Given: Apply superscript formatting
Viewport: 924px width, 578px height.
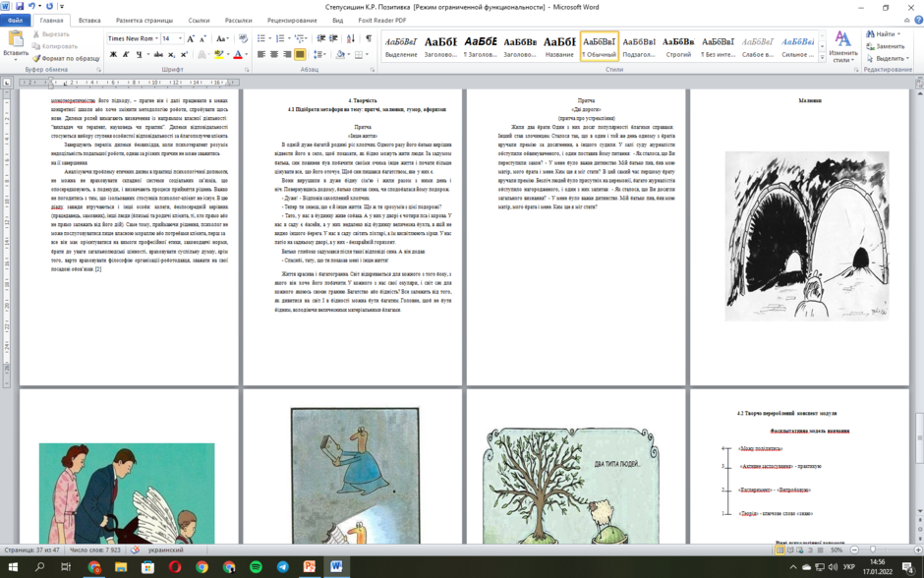Looking at the screenshot, I should [x=184, y=55].
